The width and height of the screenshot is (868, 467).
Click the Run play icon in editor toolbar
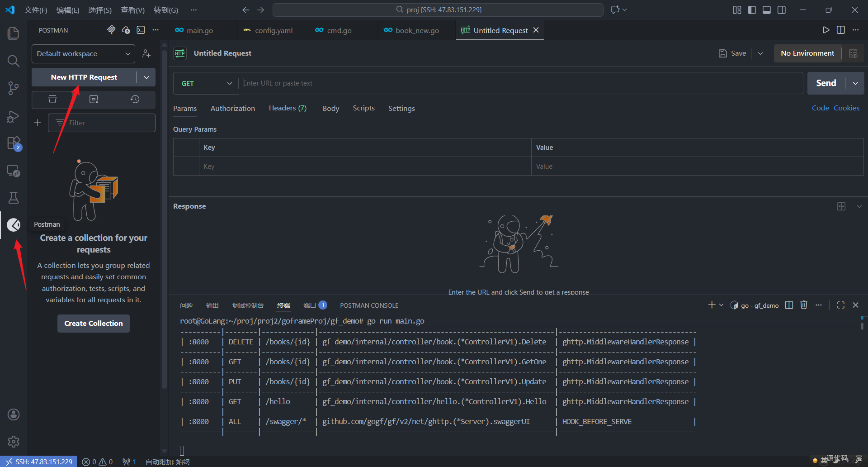tap(826, 30)
